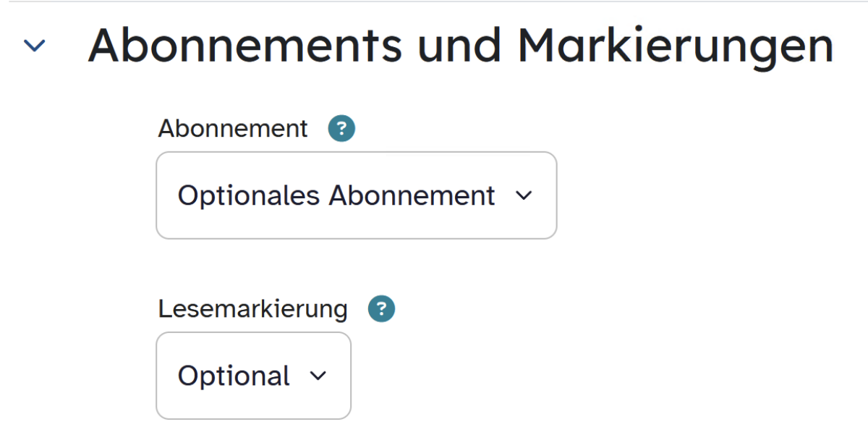
Task: Click the Lesemarkierung field label
Action: (252, 309)
